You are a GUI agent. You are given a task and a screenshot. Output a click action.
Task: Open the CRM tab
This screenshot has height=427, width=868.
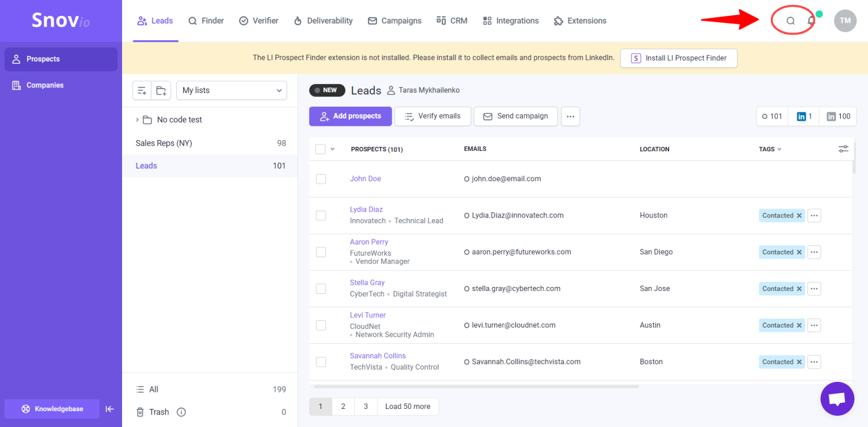coord(452,21)
